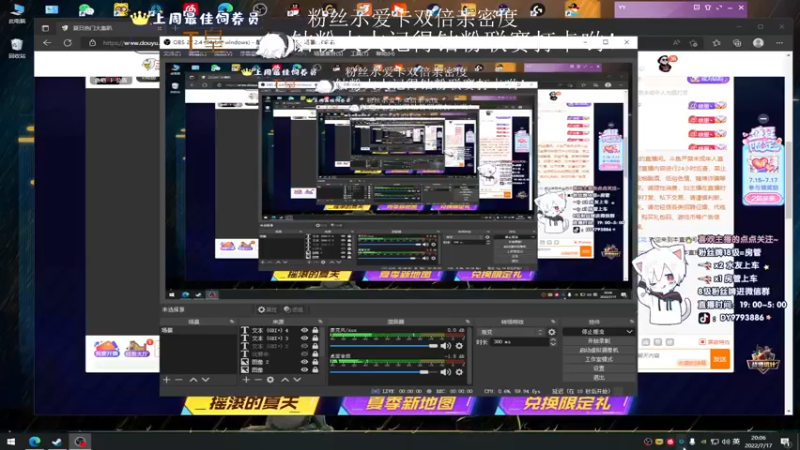Pop out the Audio Mixer dock panel
The height and width of the screenshot is (450, 800).
tap(467, 322)
